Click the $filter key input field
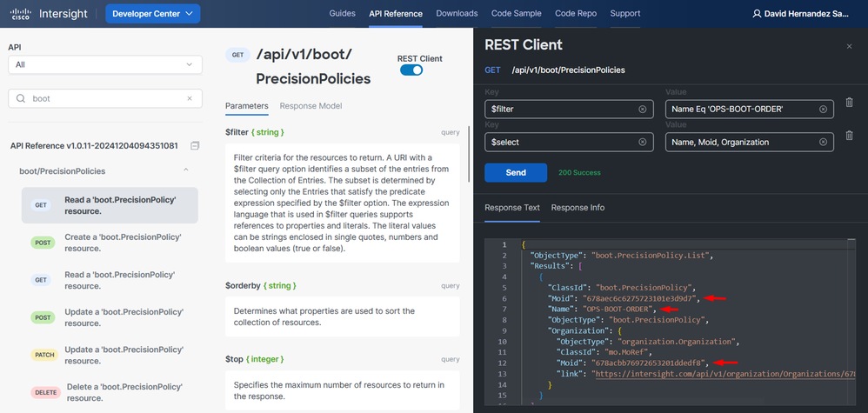Screen dimensions: 868x413 (x=569, y=109)
